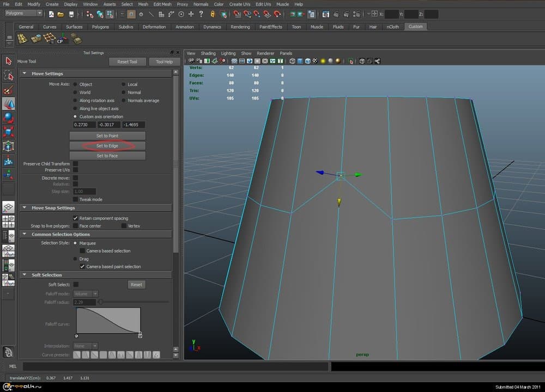The image size is (545, 392).
Task: Toggle the viewport grid icon
Action: click(234, 61)
